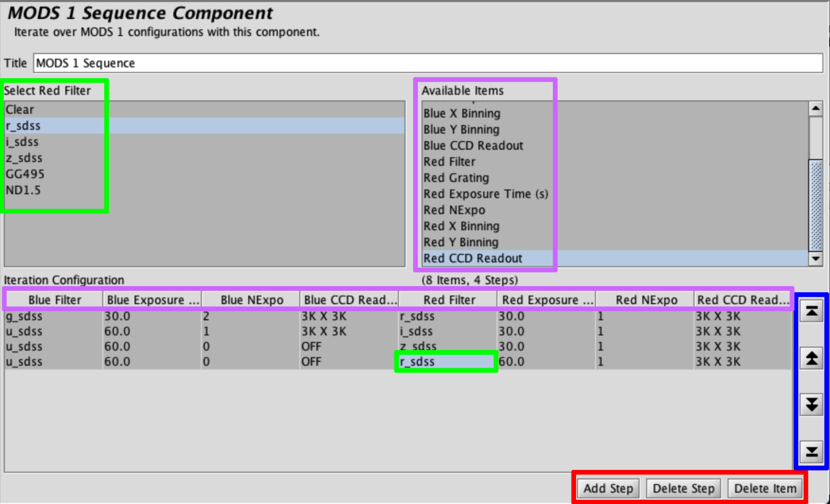Choose i_sdss in the Select Red Filter list
830x504 pixels.
click(205, 142)
